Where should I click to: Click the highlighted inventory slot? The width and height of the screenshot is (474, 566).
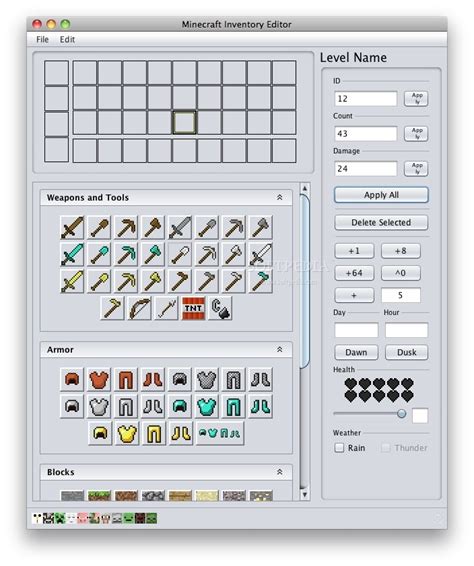pyautogui.click(x=185, y=123)
